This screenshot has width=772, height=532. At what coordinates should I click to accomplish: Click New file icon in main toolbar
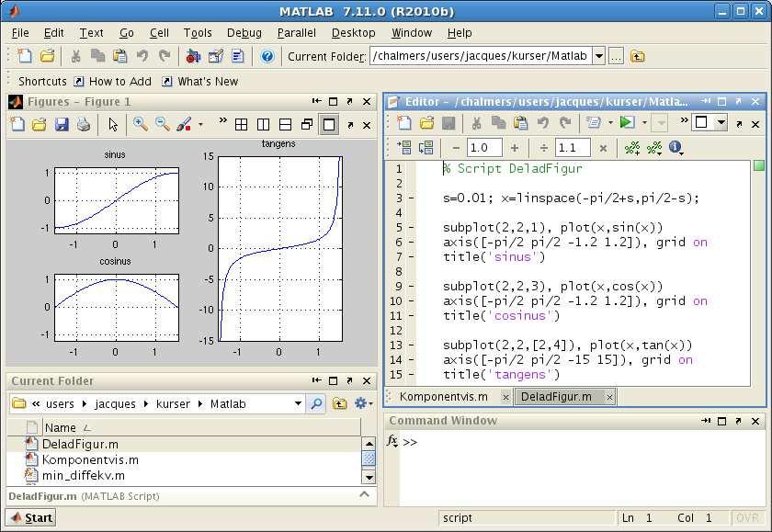click(x=24, y=56)
